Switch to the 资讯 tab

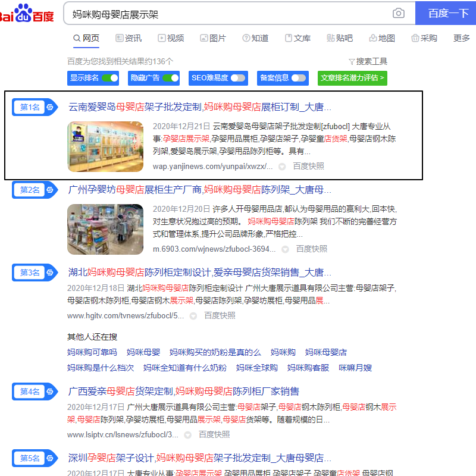pos(129,38)
